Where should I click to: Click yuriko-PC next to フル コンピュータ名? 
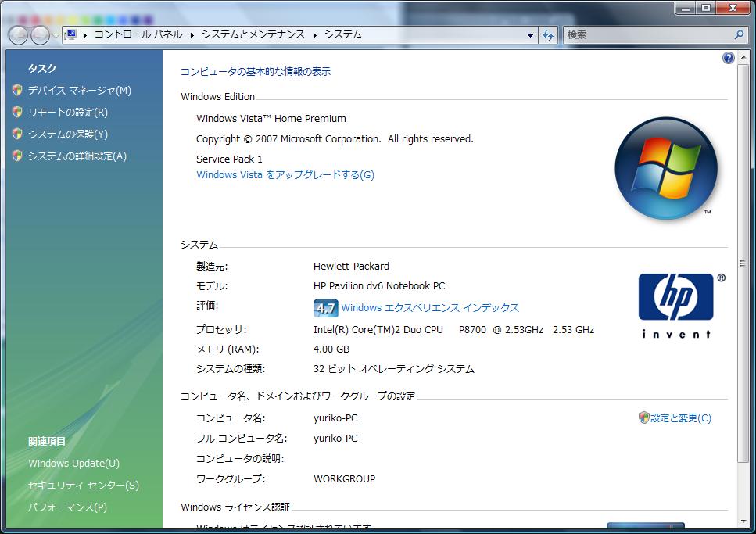click(335, 439)
